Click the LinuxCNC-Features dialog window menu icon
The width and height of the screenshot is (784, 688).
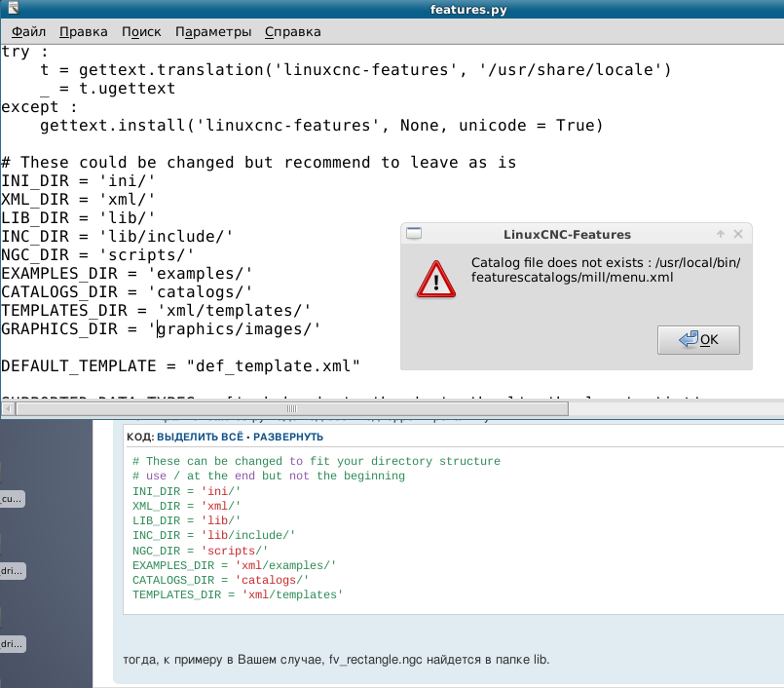pos(414,234)
